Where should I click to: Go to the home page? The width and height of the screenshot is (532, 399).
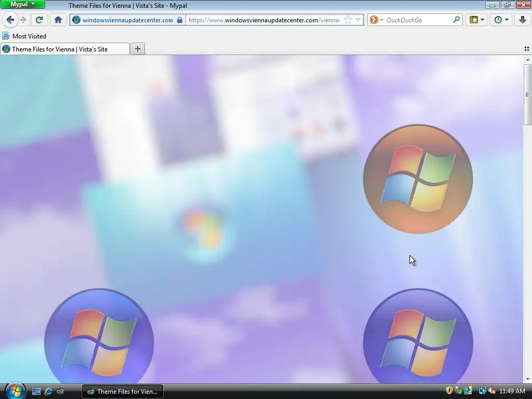pos(58,20)
